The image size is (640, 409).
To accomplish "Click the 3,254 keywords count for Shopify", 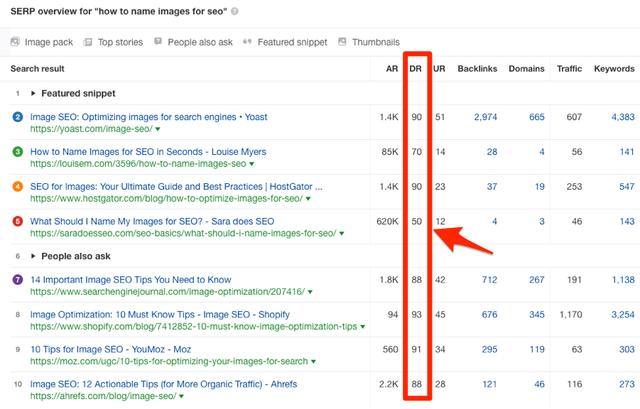I will (x=623, y=315).
